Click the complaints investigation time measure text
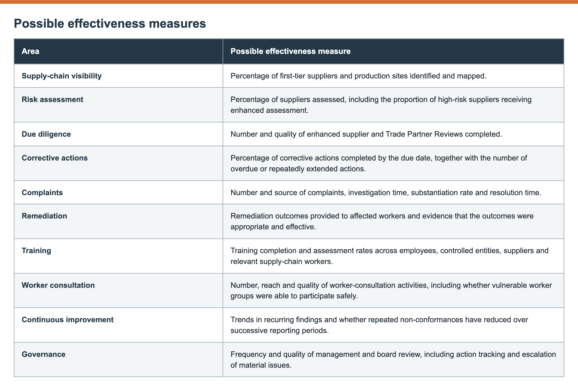The width and height of the screenshot is (578, 392). 386,193
